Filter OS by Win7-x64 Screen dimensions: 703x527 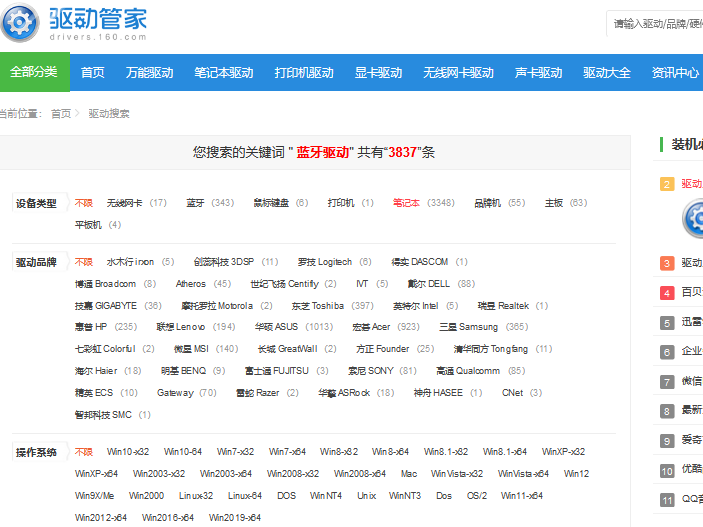point(287,452)
